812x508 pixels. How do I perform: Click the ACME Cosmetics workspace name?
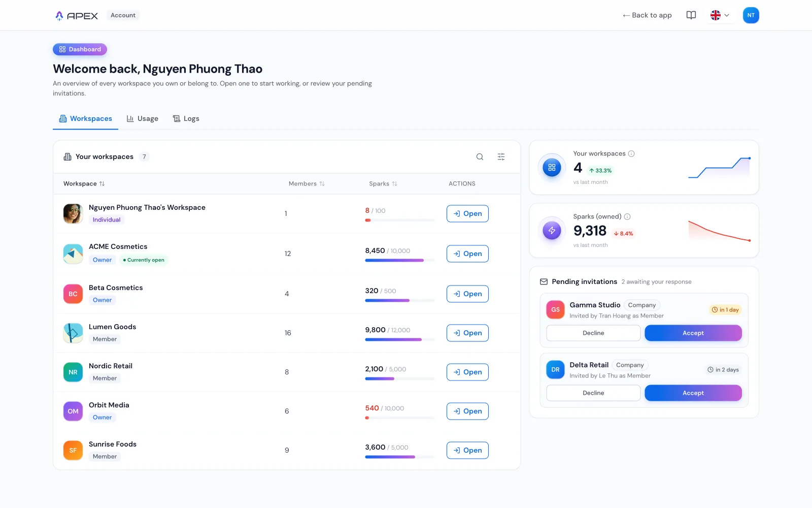pyautogui.click(x=118, y=246)
